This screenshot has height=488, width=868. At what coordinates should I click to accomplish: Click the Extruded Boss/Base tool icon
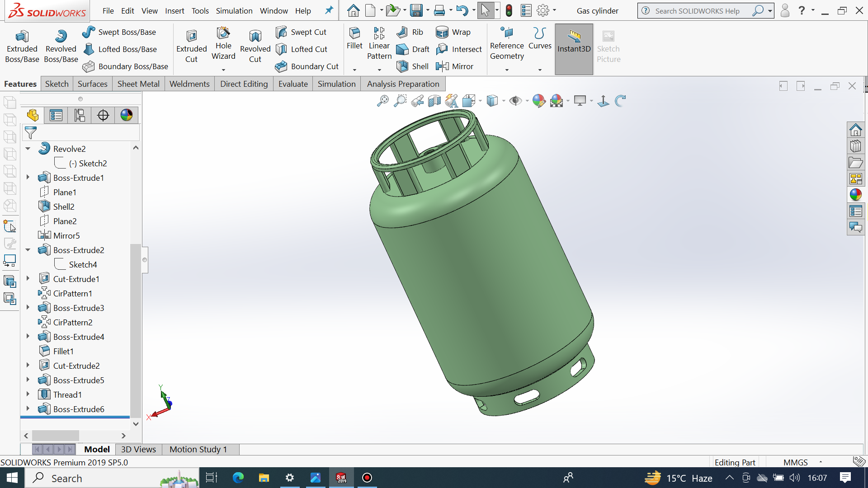[x=22, y=36]
